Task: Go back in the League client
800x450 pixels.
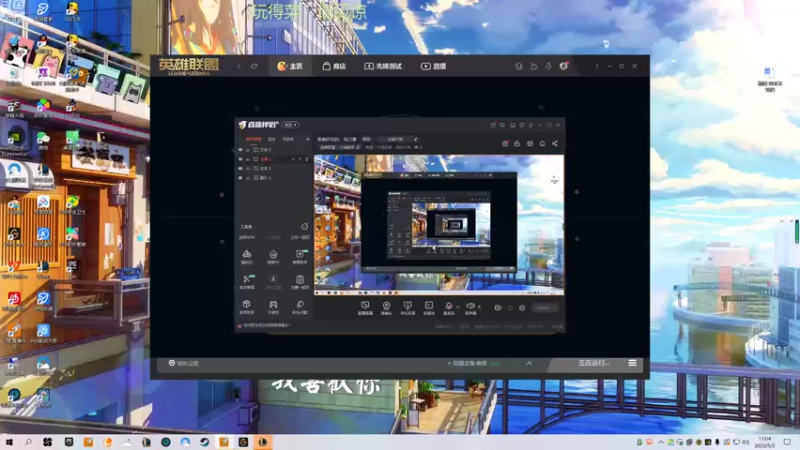Action: (239, 66)
